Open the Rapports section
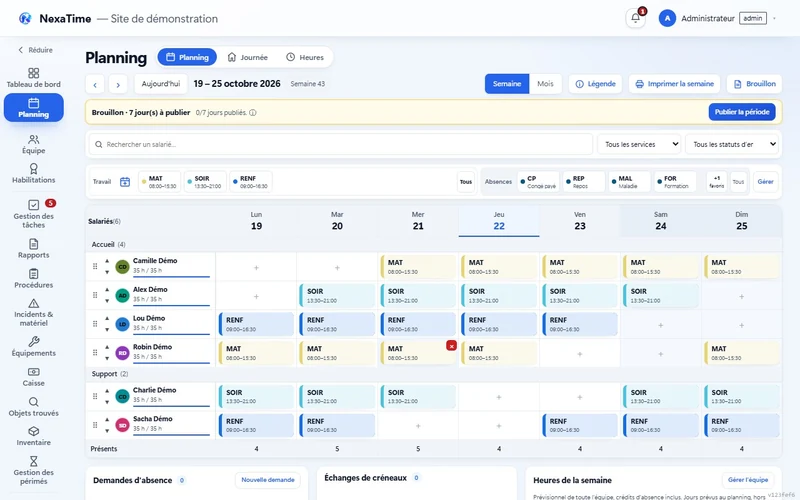This screenshot has width=800, height=500. [x=34, y=249]
